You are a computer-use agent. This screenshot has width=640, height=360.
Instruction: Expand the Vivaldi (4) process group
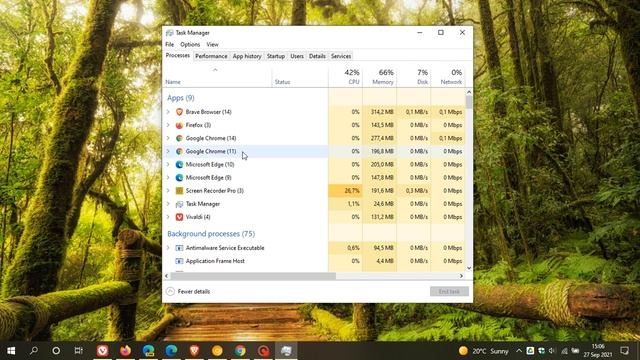coord(168,217)
